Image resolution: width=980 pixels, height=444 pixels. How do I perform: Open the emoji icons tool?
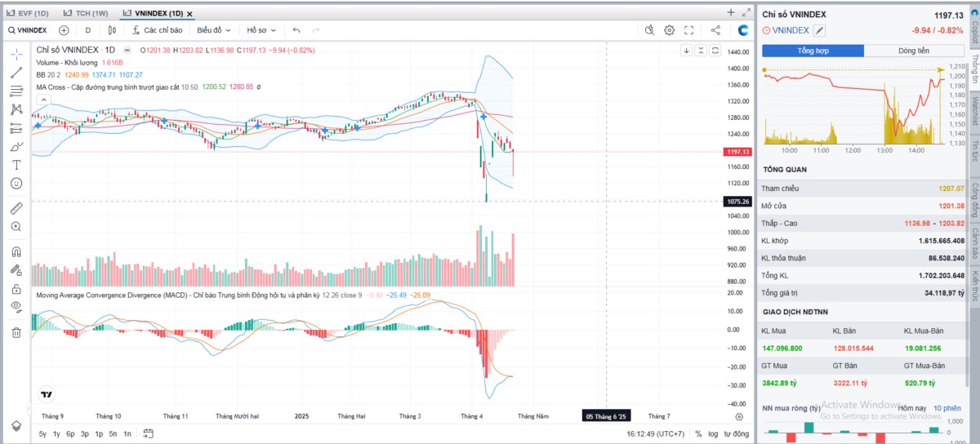click(x=16, y=184)
